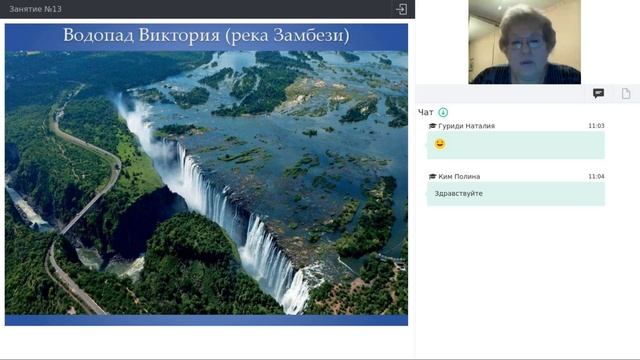
Task: Click the smiley emoji in chat message
Action: [x=440, y=144]
